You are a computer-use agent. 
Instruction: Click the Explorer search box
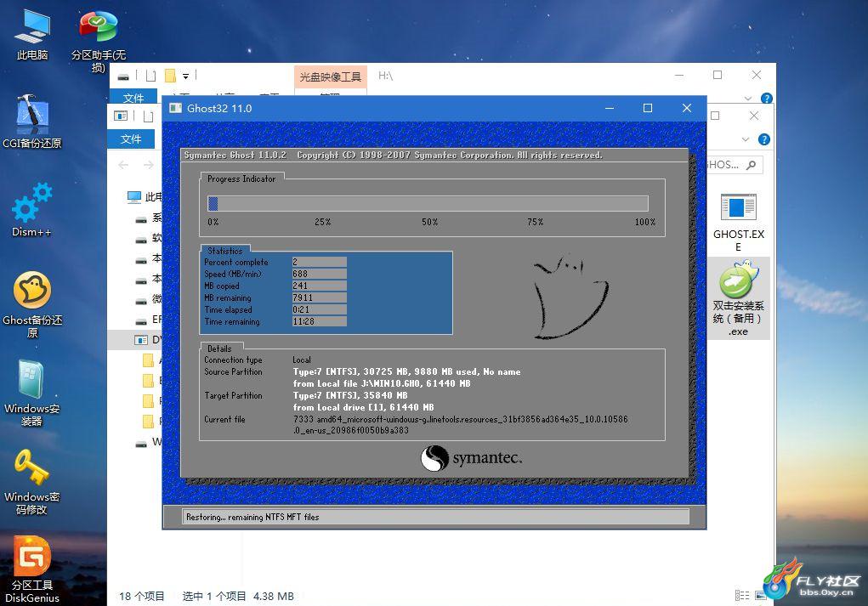click(735, 165)
